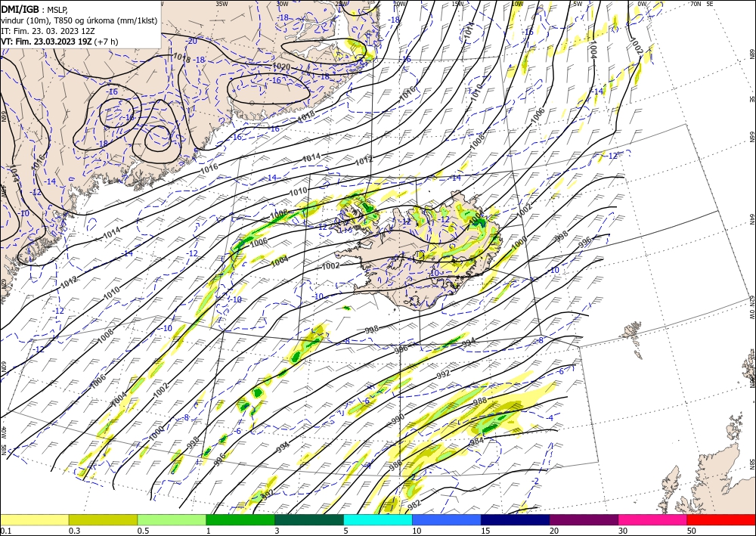Click the cyan 5–10 legend color band

coord(378,519)
